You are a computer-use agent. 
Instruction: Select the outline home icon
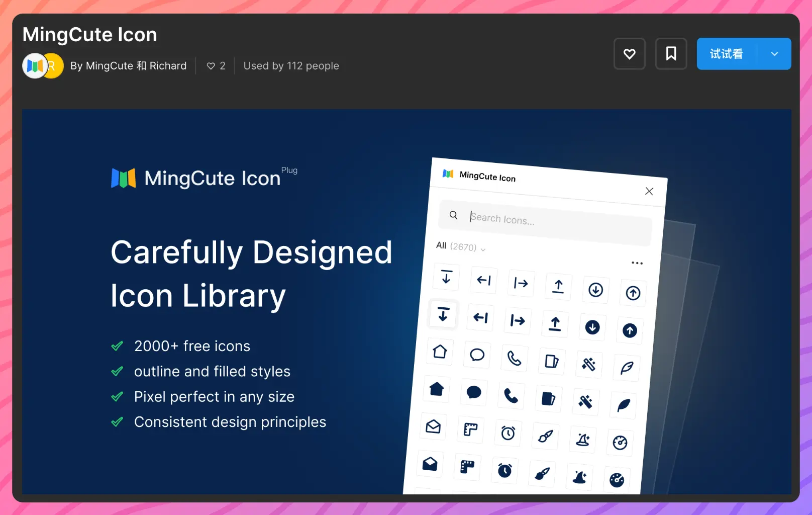(x=440, y=351)
